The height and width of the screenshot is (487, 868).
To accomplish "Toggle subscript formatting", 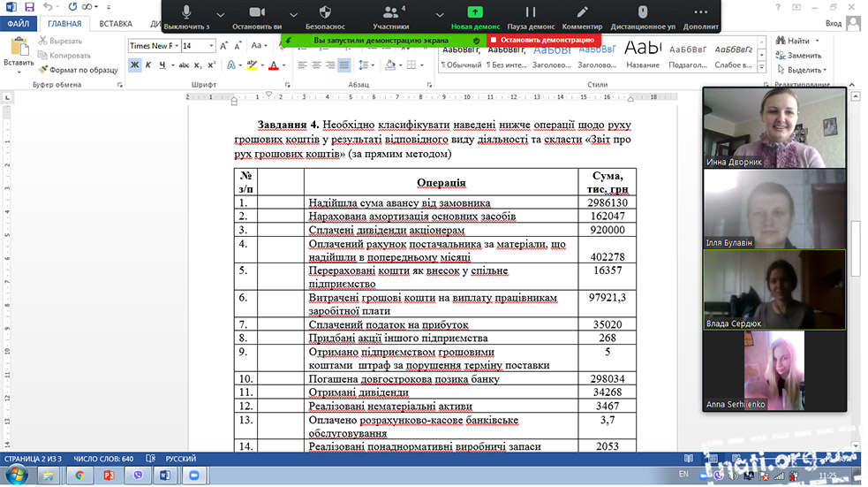I will (198, 65).
